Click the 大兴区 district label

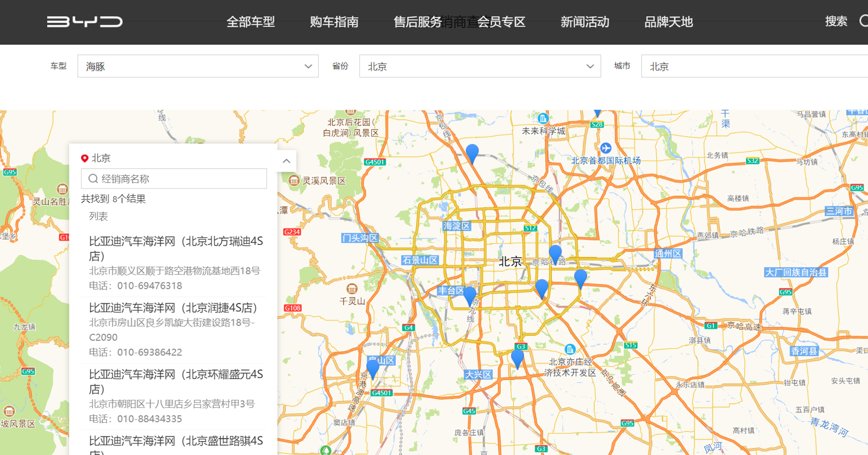point(478,375)
